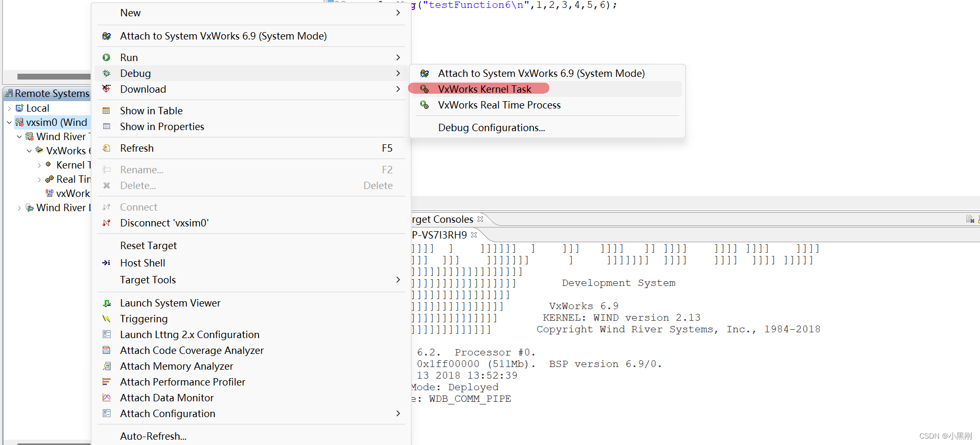Screen dimensions: 980x445
Task: Select Reset Target
Action: (251, 245)
